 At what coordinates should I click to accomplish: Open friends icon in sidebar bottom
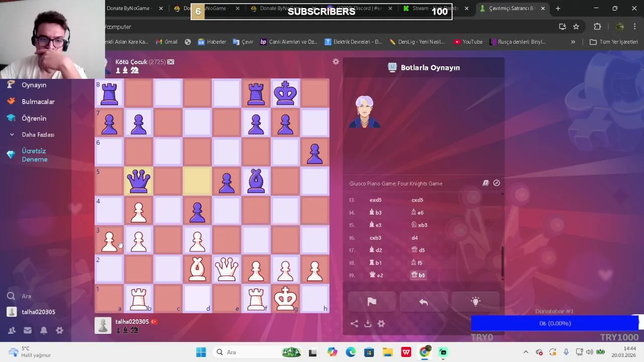12,330
